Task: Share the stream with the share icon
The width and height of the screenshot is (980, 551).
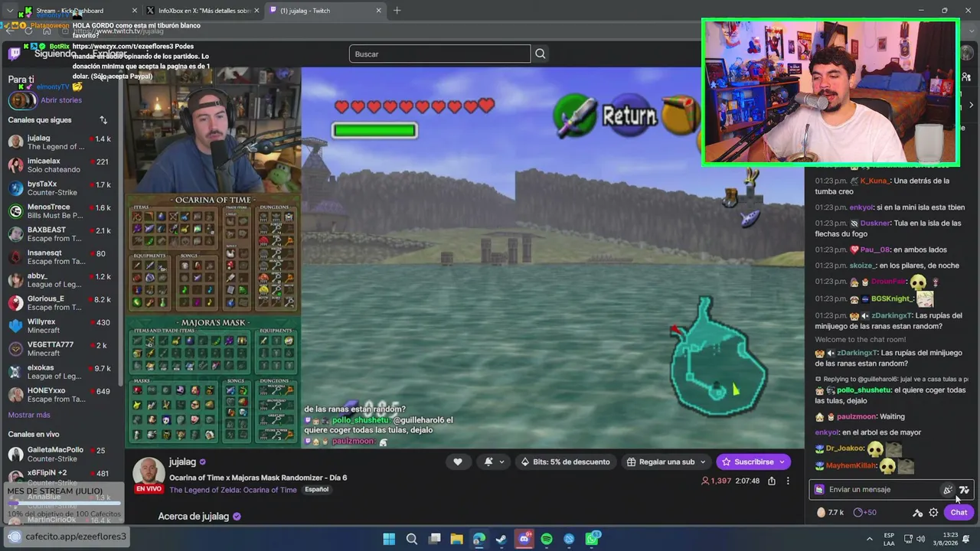Action: [x=772, y=481]
